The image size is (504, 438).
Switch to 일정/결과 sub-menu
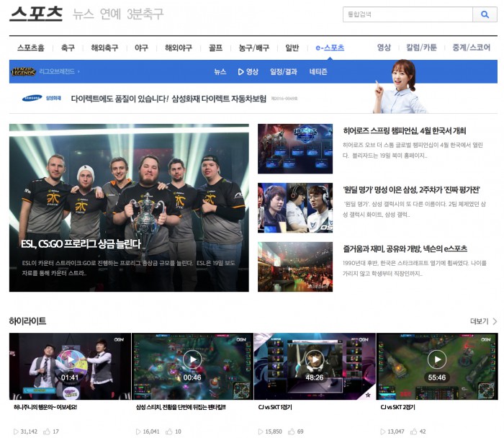284,71
